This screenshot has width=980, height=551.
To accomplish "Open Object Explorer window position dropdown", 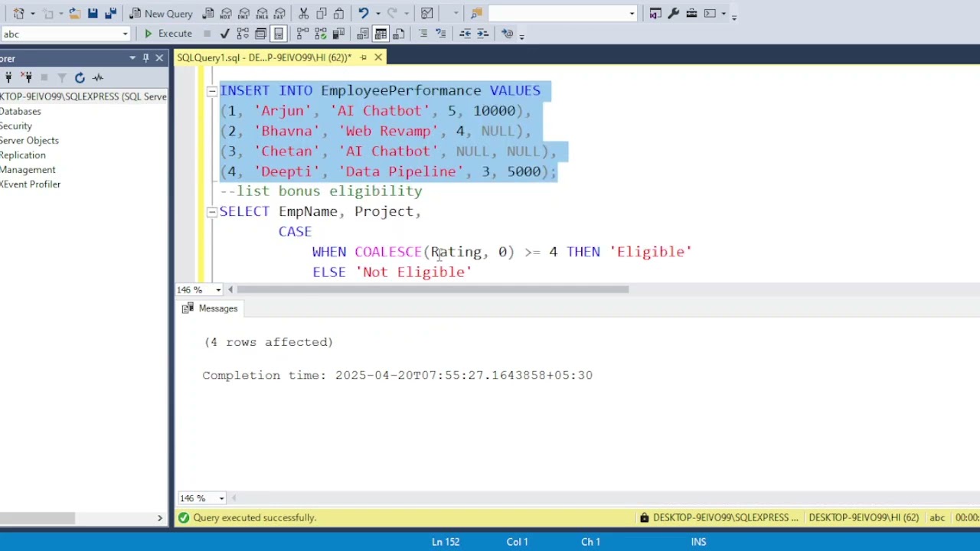I will pyautogui.click(x=132, y=58).
